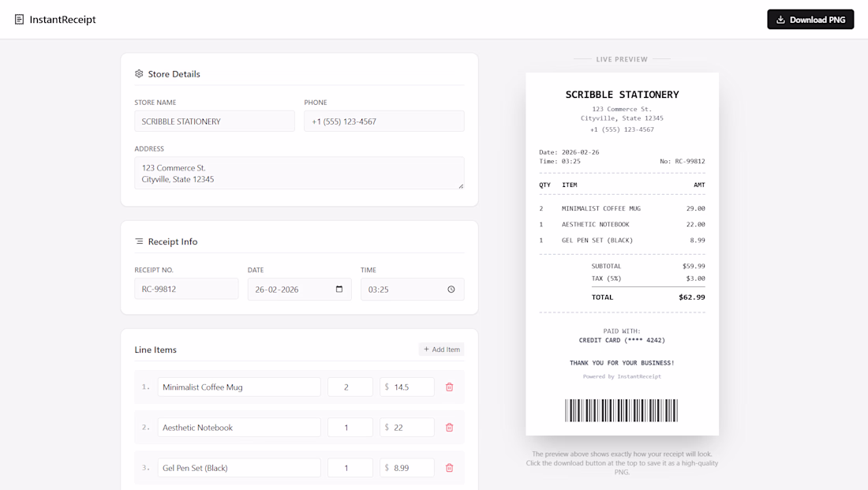
Task: Click the Phone number input field
Action: (383, 122)
